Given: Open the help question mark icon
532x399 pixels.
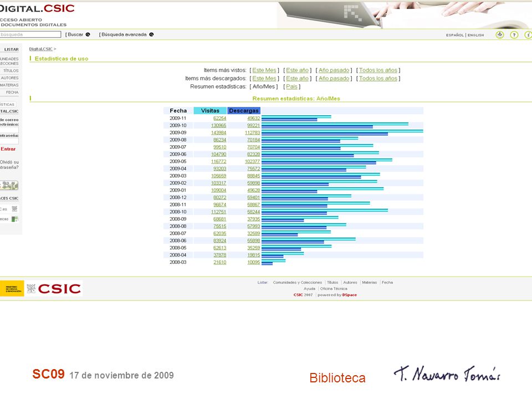Looking at the screenshot, I should tap(514, 34).
